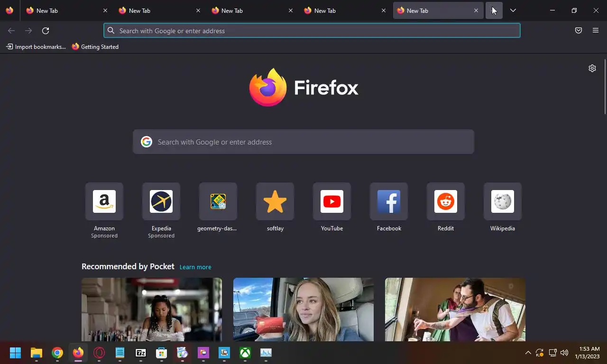Screen dimensions: 607x364
Task: Open 7-Zip from the taskbar
Action: 141,353
